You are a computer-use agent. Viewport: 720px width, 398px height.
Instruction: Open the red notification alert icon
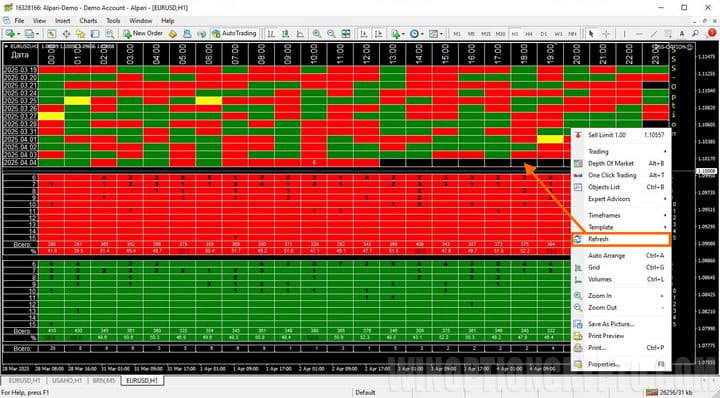pyautogui.click(x=712, y=33)
